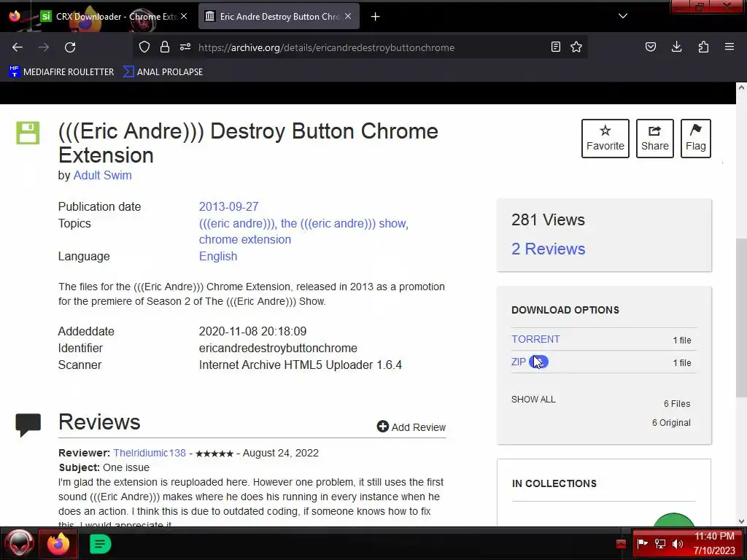Open the (((eric andre))) show topic link
Image resolution: width=747 pixels, height=560 pixels.
(343, 223)
